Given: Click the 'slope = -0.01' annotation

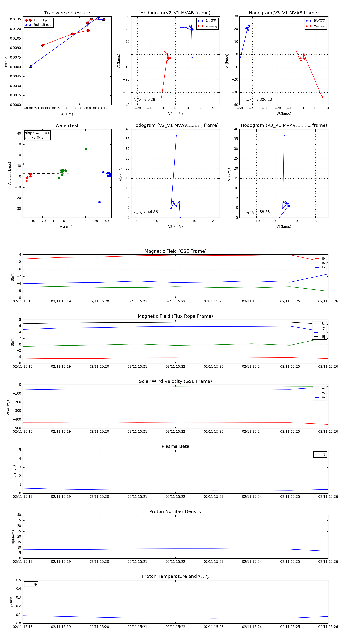Looking at the screenshot, I should point(37,133).
